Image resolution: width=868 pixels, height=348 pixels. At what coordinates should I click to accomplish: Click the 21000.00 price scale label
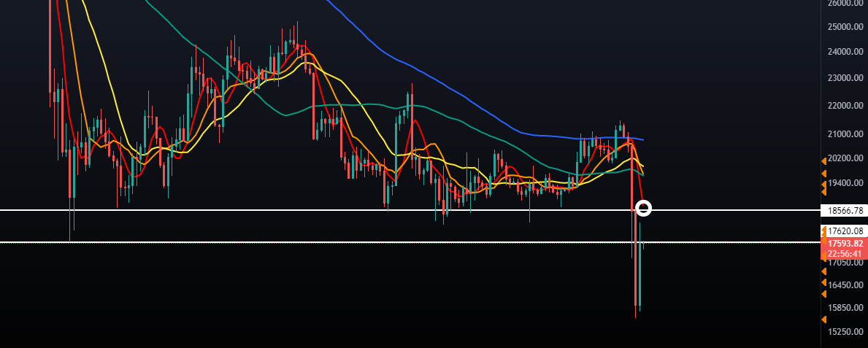point(845,134)
